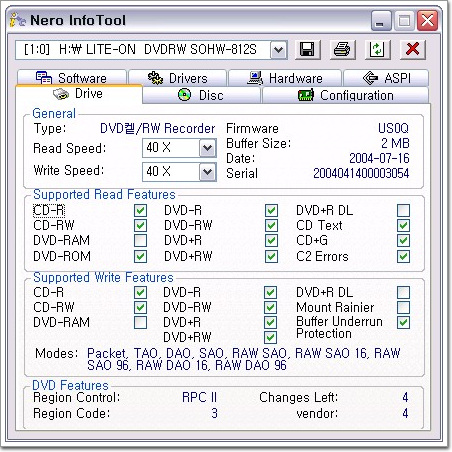Click the Print icon in toolbar
This screenshot has height=452, width=452.
pos(342,50)
